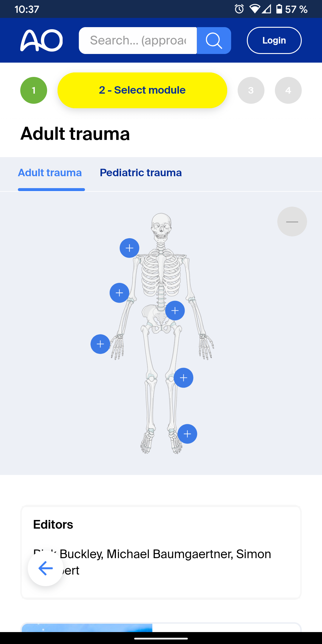The width and height of the screenshot is (322, 644).
Task: Go to step 1 green circle
Action: pyautogui.click(x=34, y=90)
